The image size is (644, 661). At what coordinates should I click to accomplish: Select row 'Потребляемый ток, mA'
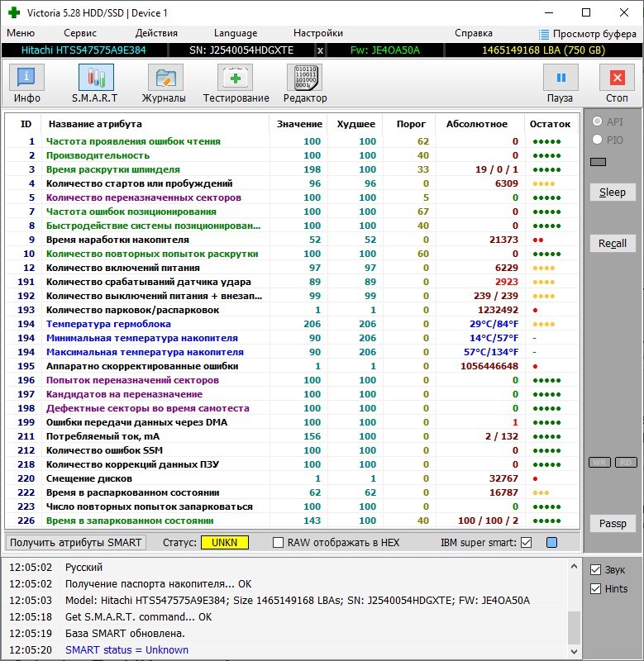[292, 436]
